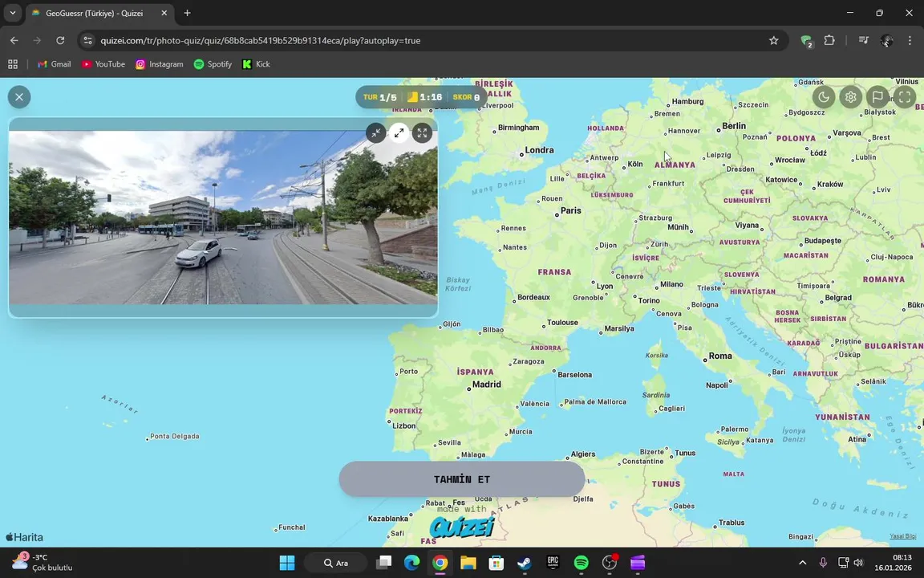
Task: Open quiz settings gear icon
Action: [850, 96]
